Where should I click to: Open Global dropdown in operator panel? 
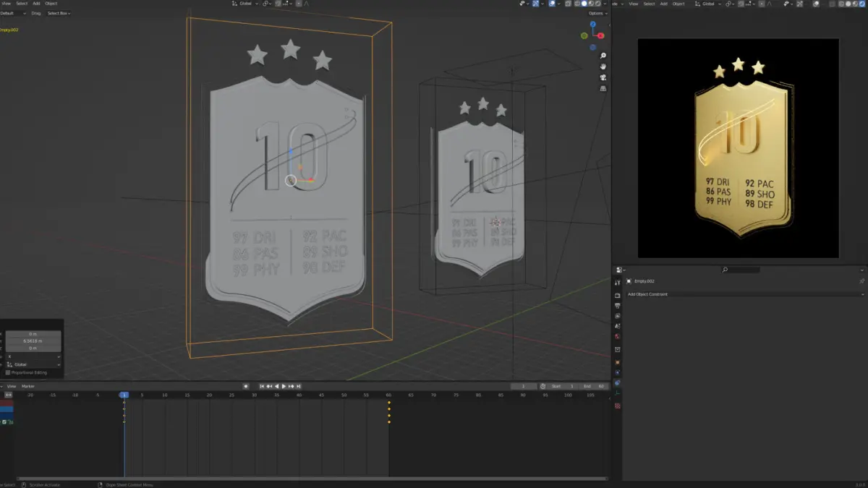click(x=33, y=364)
